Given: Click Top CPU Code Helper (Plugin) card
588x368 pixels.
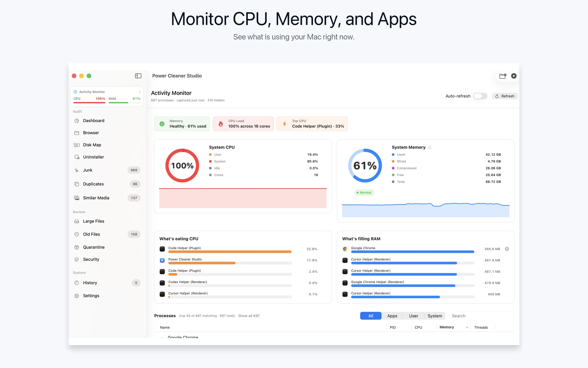Looking at the screenshot, I should tap(312, 124).
